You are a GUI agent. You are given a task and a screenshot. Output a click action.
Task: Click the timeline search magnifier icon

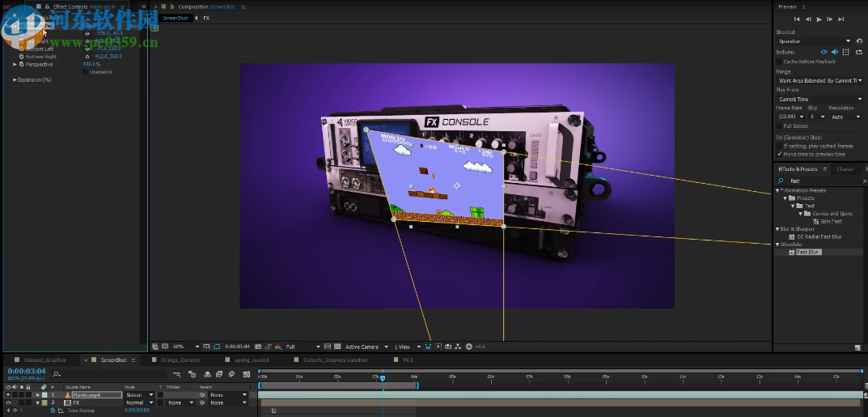coord(57,374)
